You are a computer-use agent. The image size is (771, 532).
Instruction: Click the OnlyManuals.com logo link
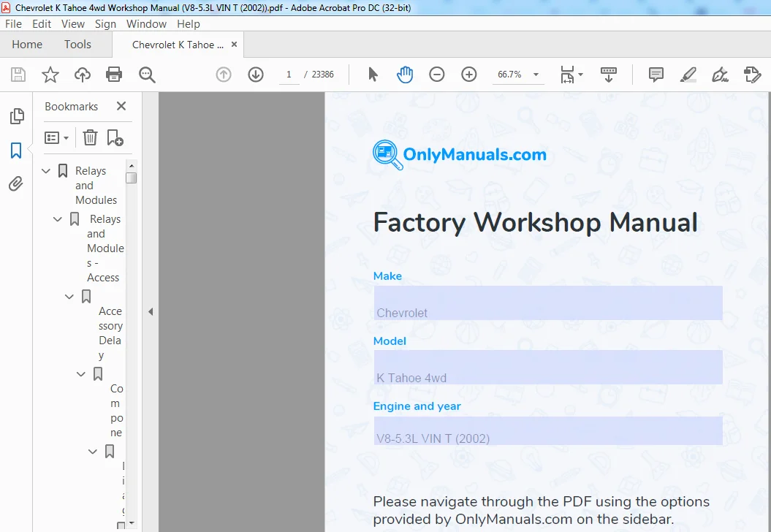[459, 155]
